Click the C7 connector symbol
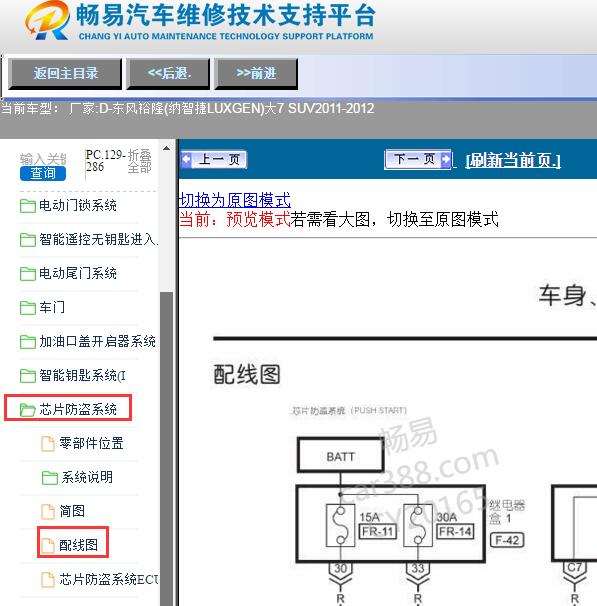The image size is (597, 606). tap(575, 572)
